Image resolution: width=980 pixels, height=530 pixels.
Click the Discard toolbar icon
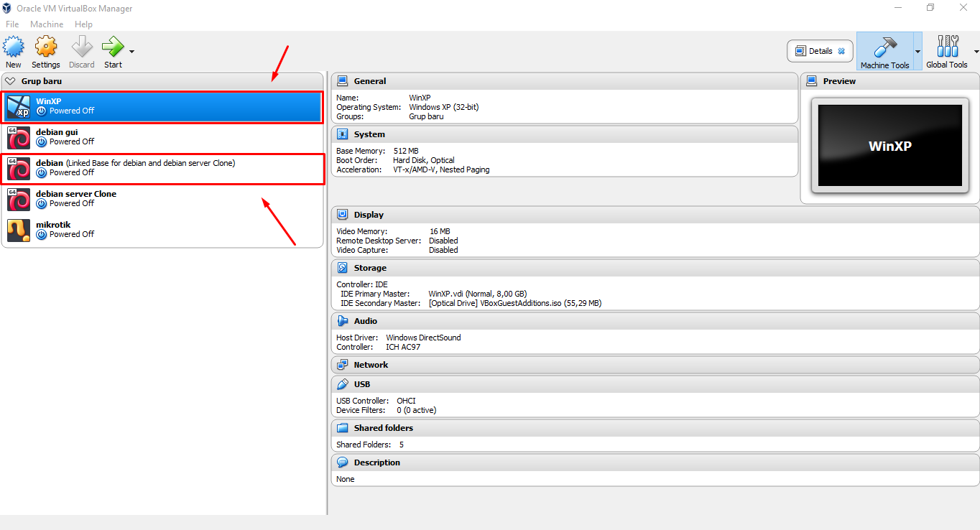(x=82, y=47)
